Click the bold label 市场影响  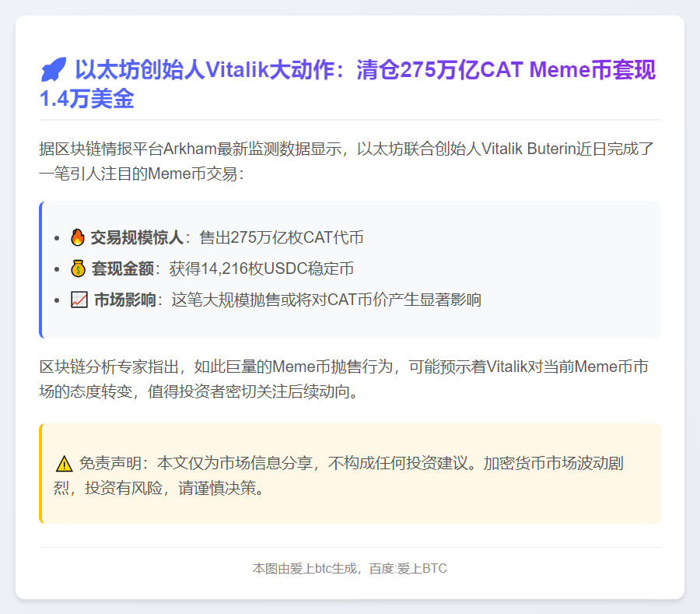coord(125,300)
